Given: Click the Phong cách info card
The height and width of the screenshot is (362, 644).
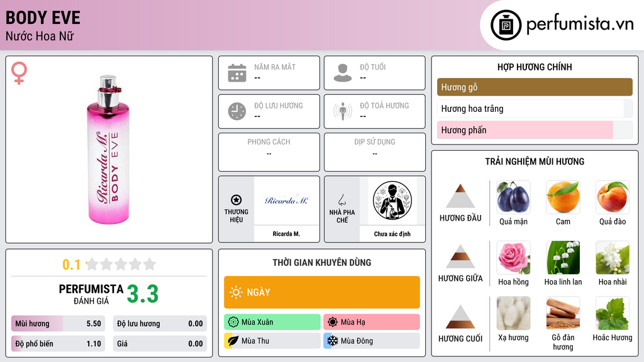Looking at the screenshot, I should tap(269, 152).
